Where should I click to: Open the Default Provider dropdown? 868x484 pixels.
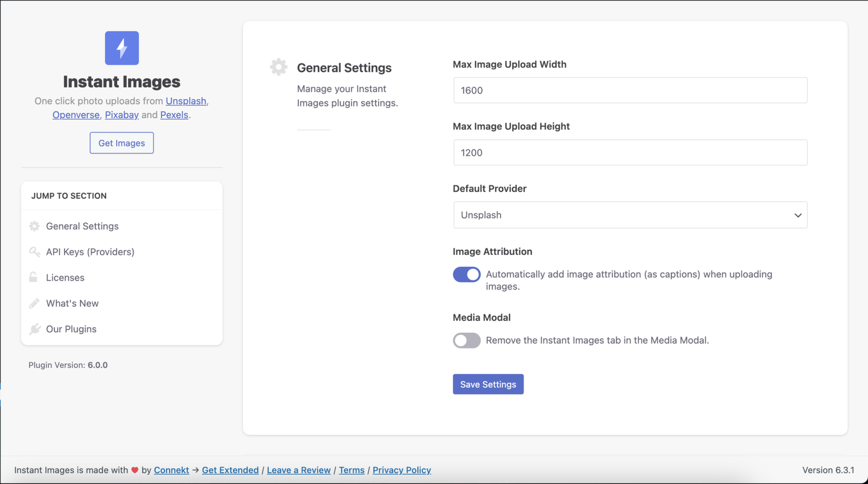point(630,215)
